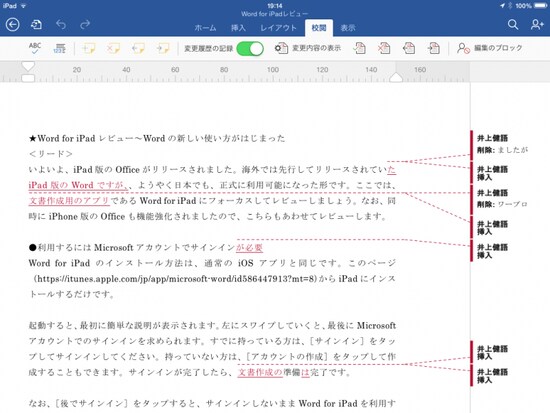Tap the itunes.apple.com URL text
This screenshot has width=550, height=413.
point(176,279)
